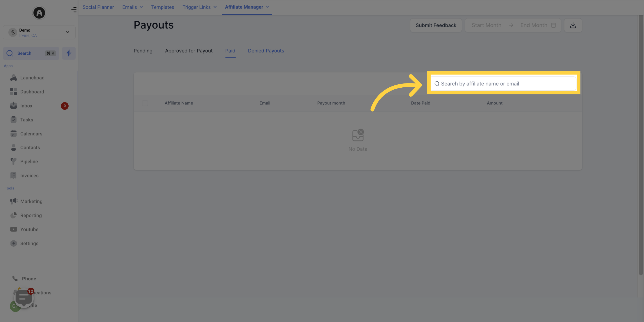The width and height of the screenshot is (644, 322).
Task: Open the Contacts person icon
Action: click(14, 147)
